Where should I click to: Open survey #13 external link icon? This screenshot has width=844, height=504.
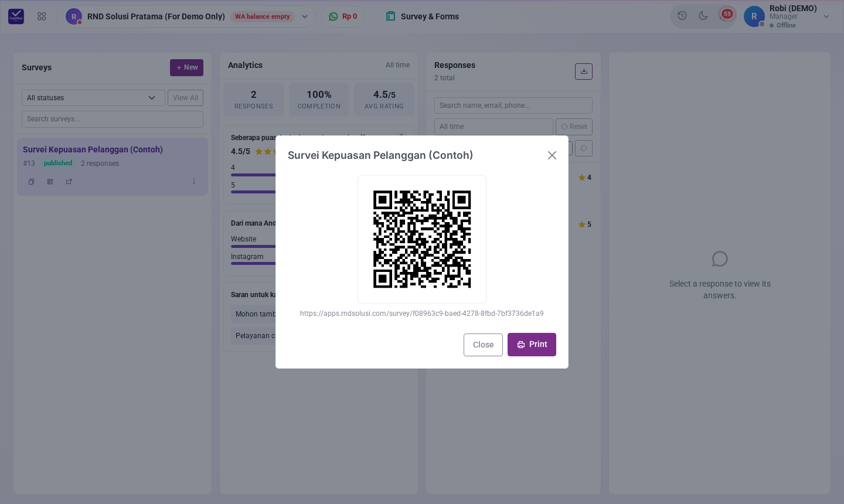(69, 182)
